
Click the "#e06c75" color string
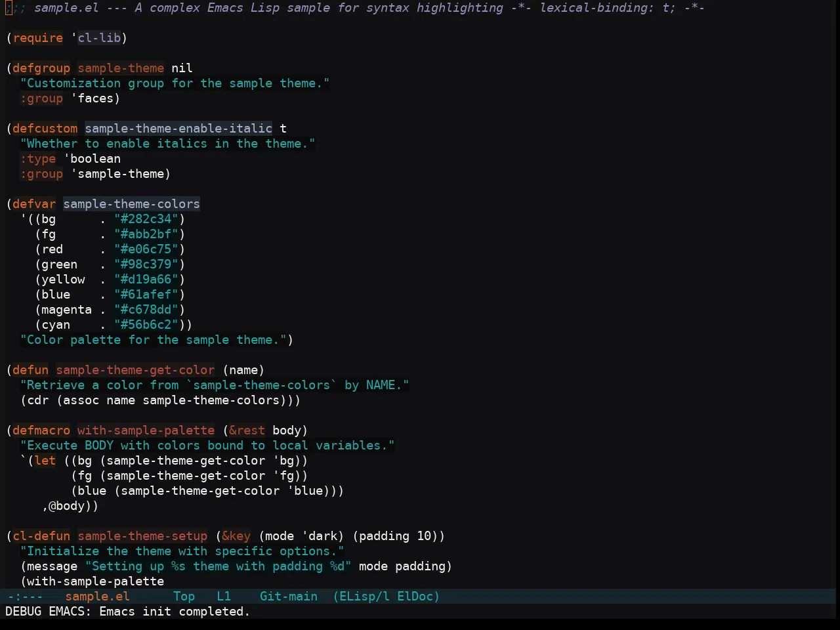[x=146, y=249]
